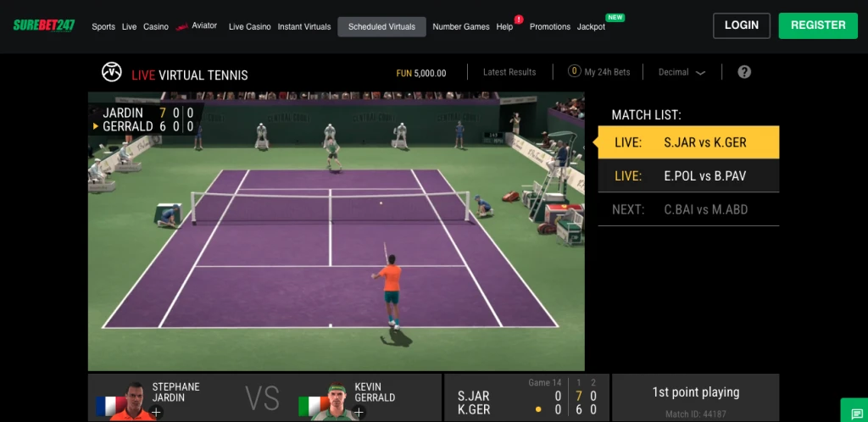This screenshot has width=868, height=422.
Task: Expand the Decimal odds format dropdown
Action: (682, 73)
